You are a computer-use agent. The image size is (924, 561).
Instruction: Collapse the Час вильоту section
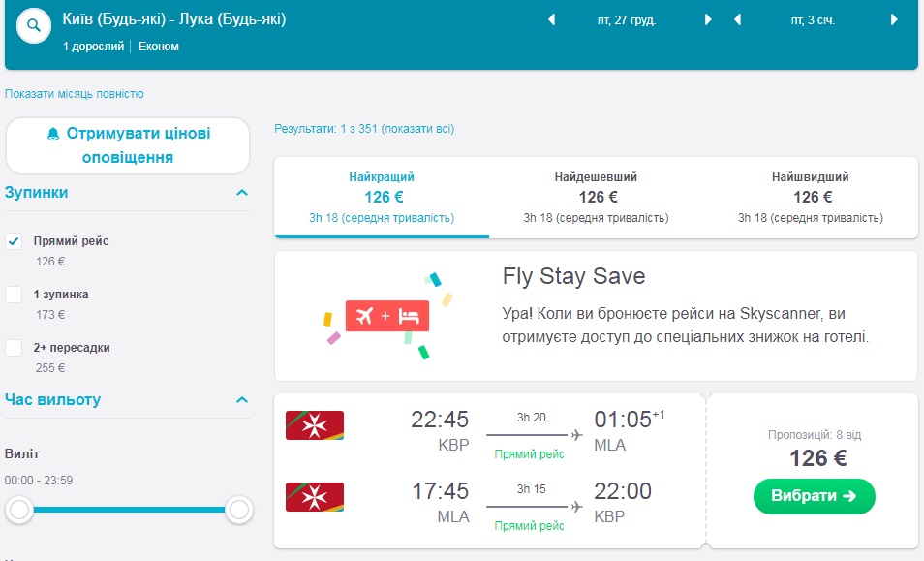point(242,400)
